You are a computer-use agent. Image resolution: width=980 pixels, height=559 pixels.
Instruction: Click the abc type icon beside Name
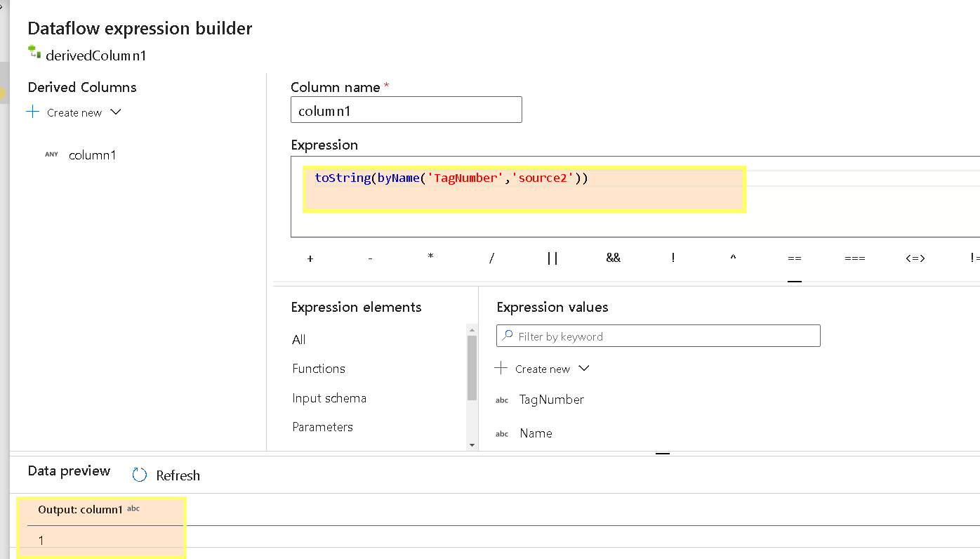pos(502,434)
